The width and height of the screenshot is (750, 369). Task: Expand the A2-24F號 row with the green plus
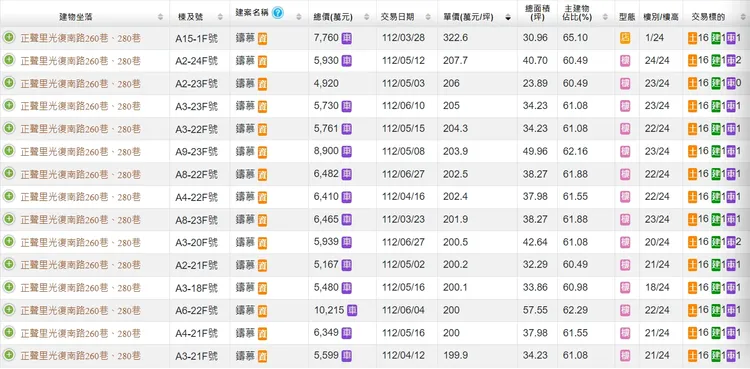pos(9,60)
